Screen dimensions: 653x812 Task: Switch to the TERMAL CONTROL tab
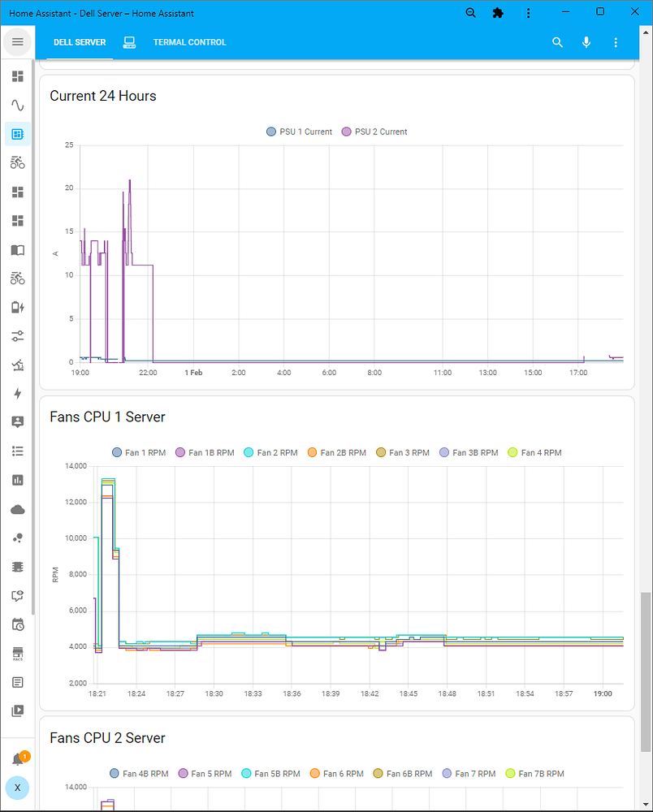point(189,41)
